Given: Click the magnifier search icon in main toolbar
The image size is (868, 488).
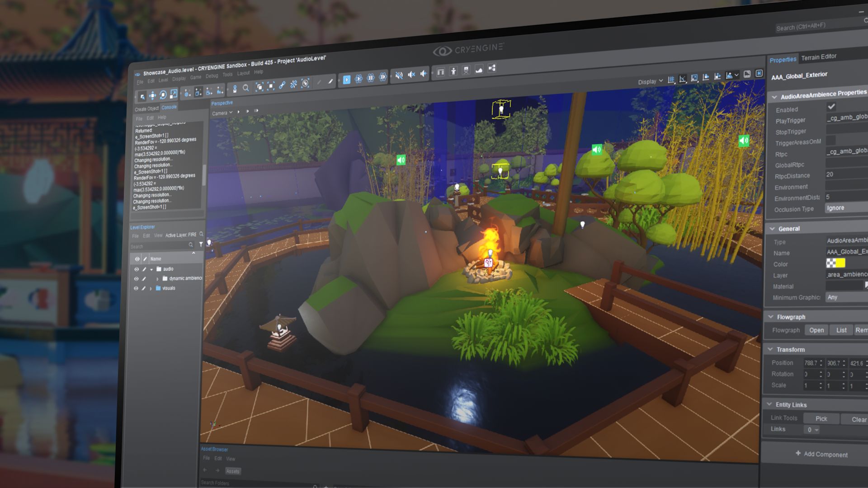Looking at the screenshot, I should click(x=245, y=88).
